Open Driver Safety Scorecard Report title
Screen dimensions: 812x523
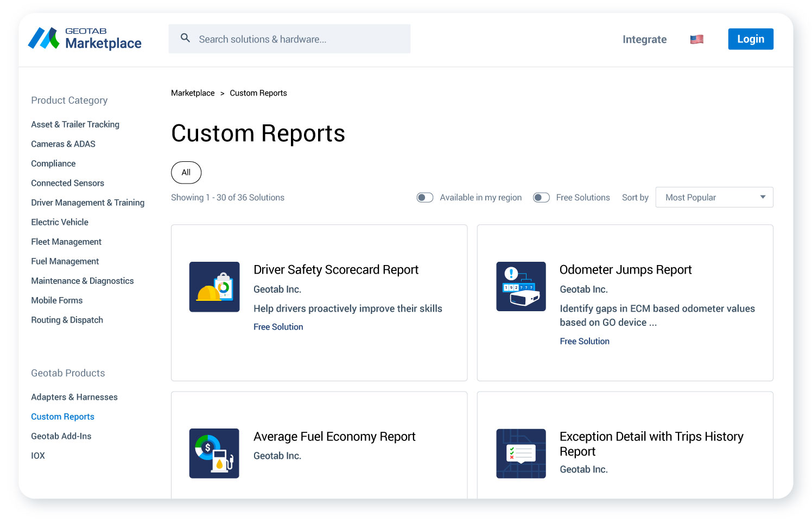[336, 270]
